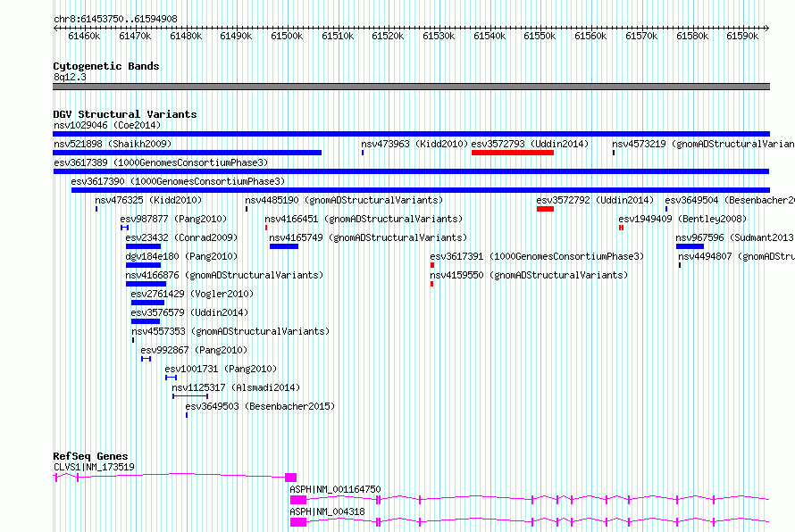Viewport: 795px width, 532px height.
Task: Click esv3649504 Besenbacher variant label
Action: coord(730,200)
